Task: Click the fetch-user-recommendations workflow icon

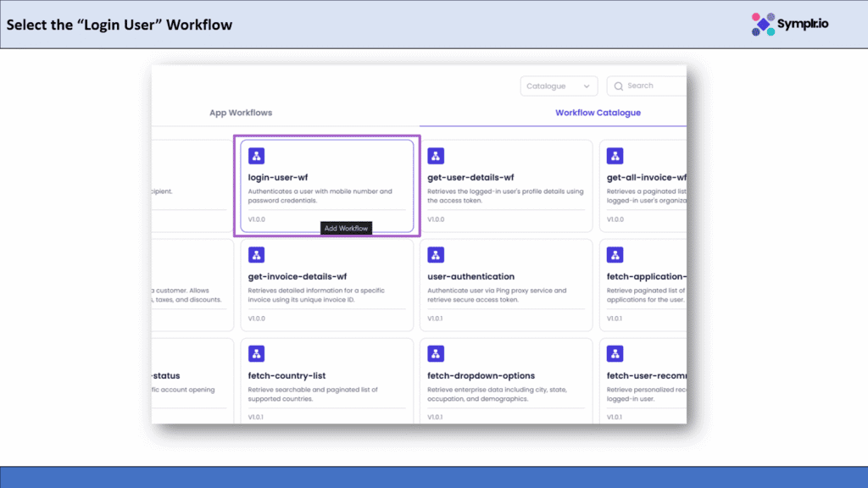Action: click(616, 354)
